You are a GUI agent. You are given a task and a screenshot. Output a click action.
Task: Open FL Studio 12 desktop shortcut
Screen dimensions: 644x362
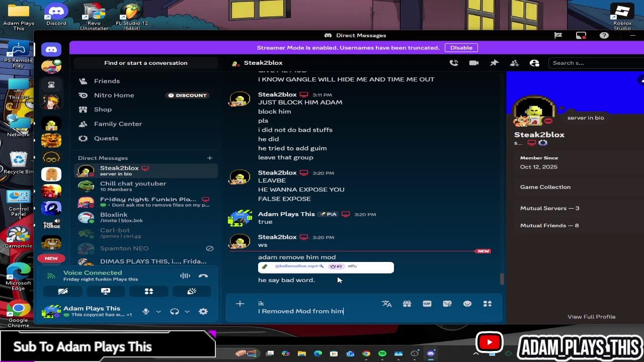132,17
